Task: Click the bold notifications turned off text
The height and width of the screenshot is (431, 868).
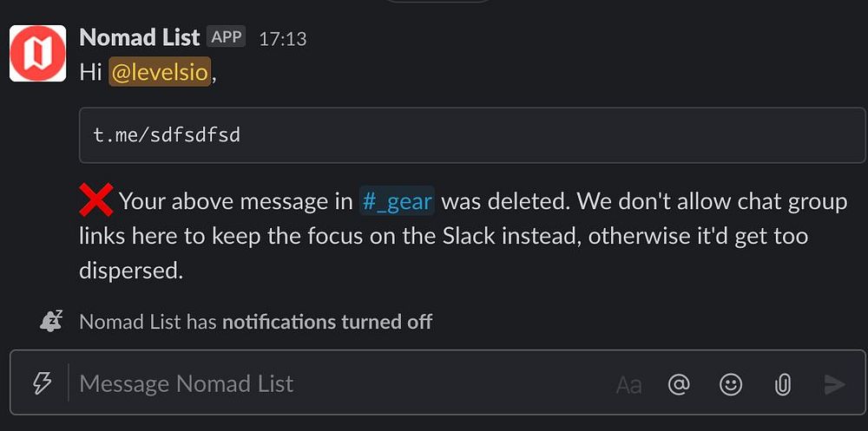Action: point(327,322)
